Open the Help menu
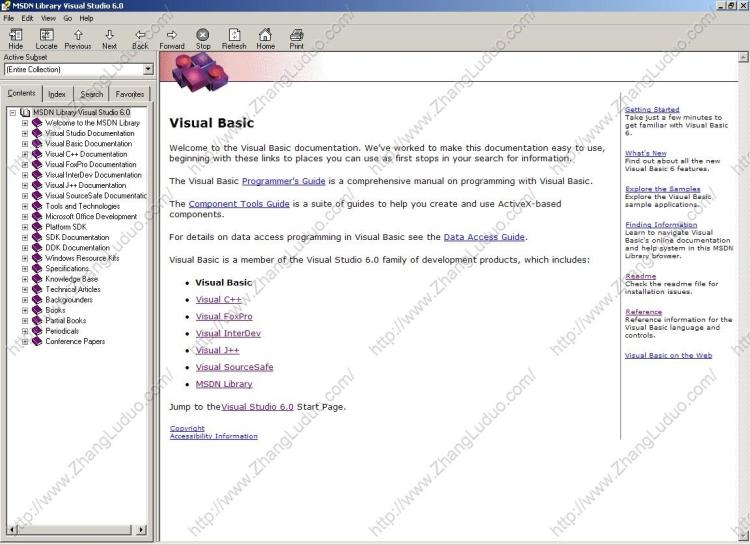Image resolution: width=750 pixels, height=545 pixels. click(x=87, y=18)
